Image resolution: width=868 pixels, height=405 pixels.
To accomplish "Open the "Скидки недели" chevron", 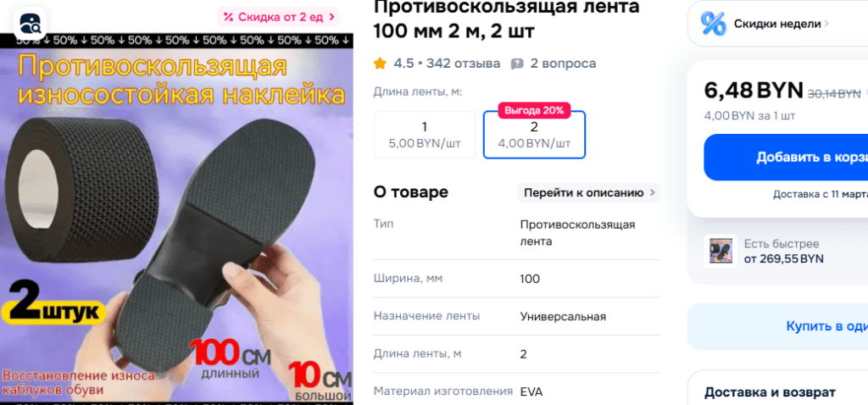I will (826, 24).
